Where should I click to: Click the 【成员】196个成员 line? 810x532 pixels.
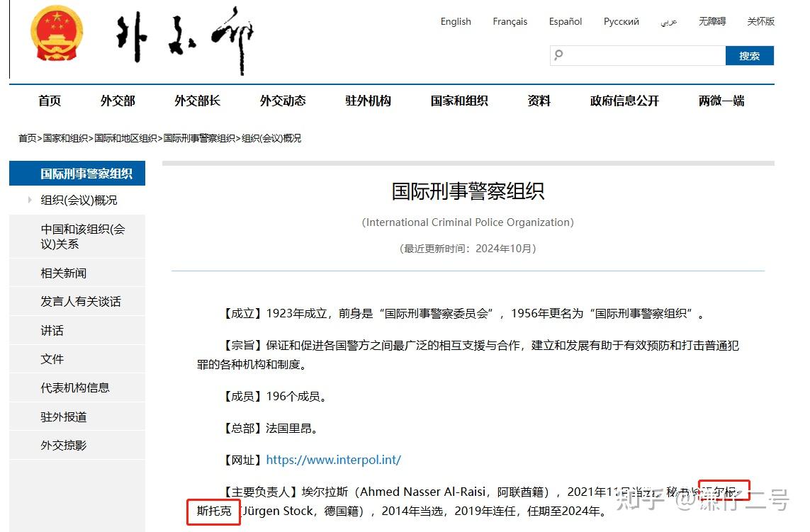click(274, 397)
